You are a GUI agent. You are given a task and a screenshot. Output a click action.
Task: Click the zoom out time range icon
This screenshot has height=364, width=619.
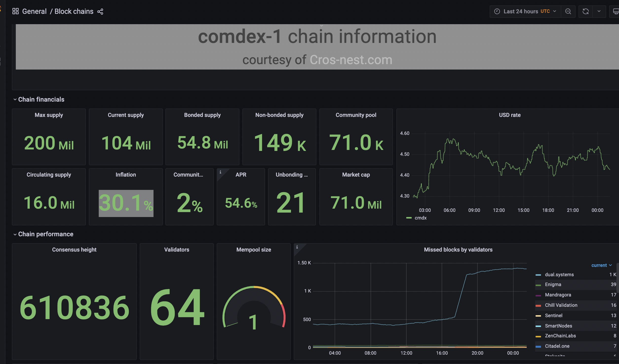568,12
